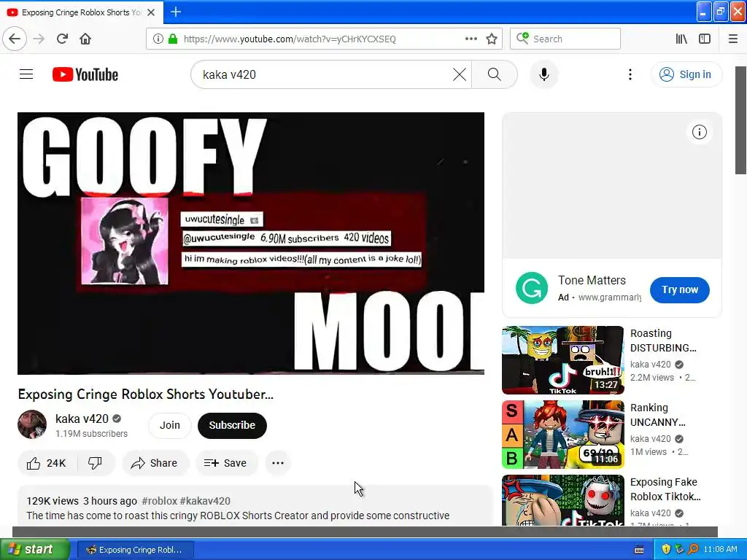Click Exposing Fake Roblox Tiktok... title

665,489
